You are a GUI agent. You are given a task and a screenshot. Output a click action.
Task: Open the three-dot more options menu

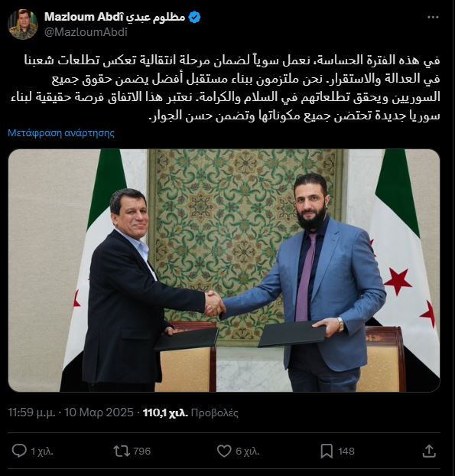pyautogui.click(x=433, y=18)
